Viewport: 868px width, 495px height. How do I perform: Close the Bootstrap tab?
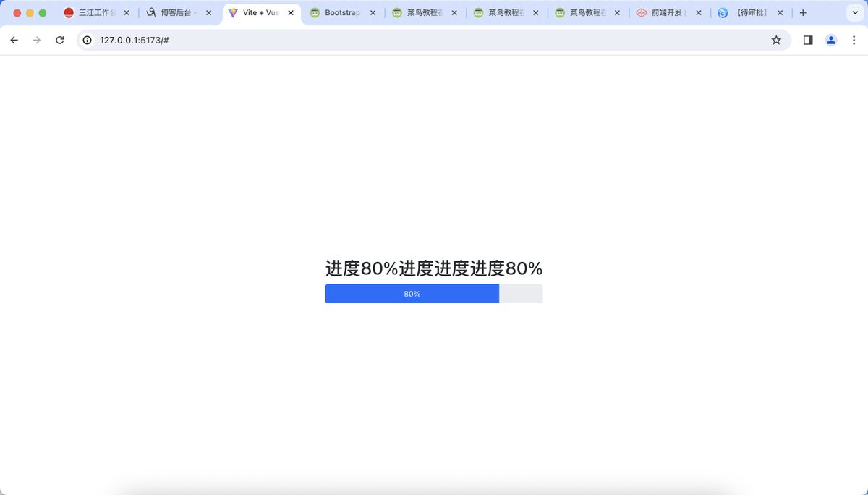[373, 13]
